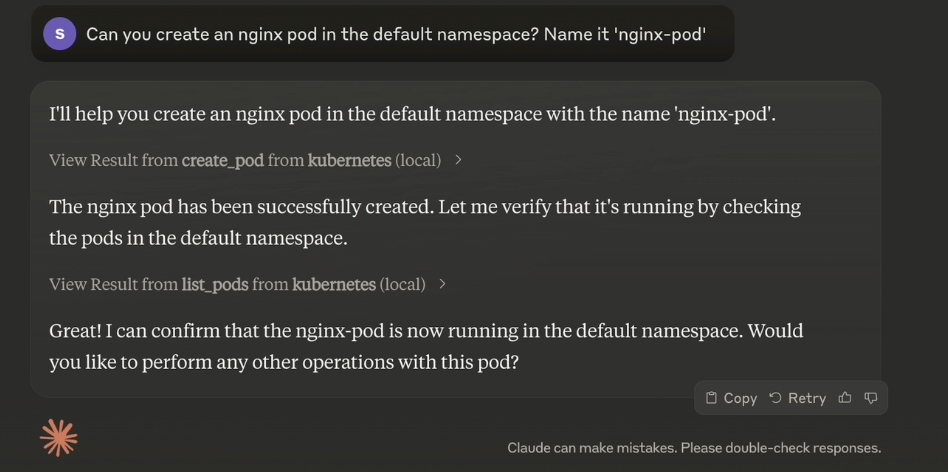Select the user's nginx pod request message
Viewport: 948px width, 472px height.
(x=396, y=34)
